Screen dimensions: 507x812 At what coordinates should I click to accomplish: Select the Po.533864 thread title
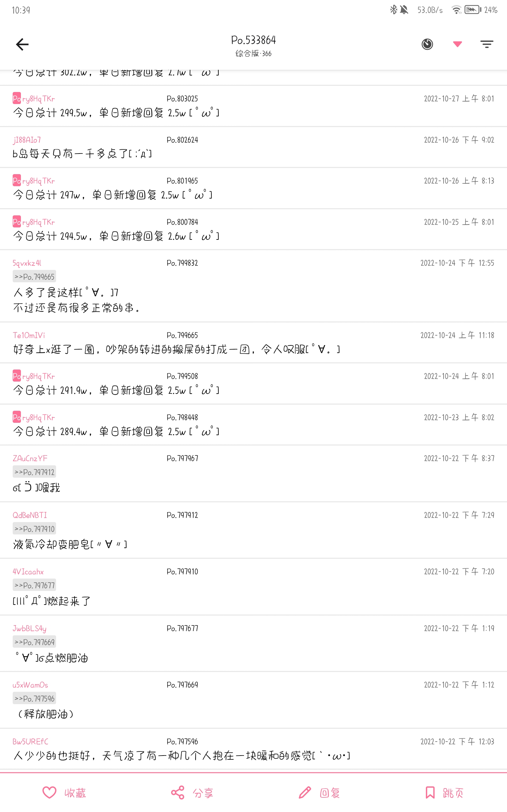pyautogui.click(x=253, y=40)
